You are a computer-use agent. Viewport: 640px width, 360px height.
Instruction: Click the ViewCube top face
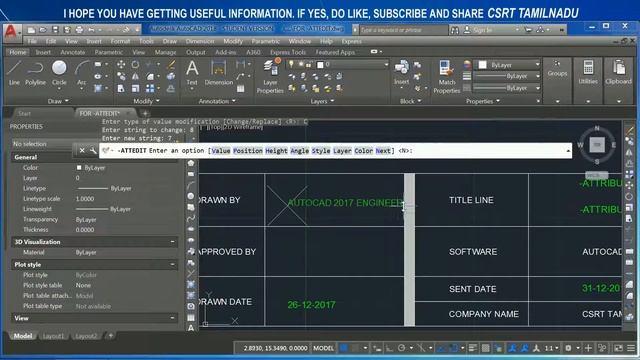click(x=597, y=144)
